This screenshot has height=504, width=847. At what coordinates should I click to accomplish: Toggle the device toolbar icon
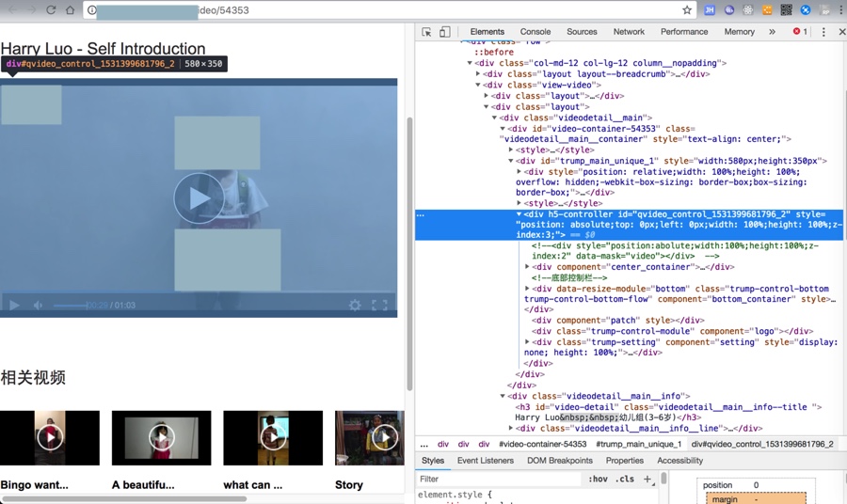click(444, 32)
